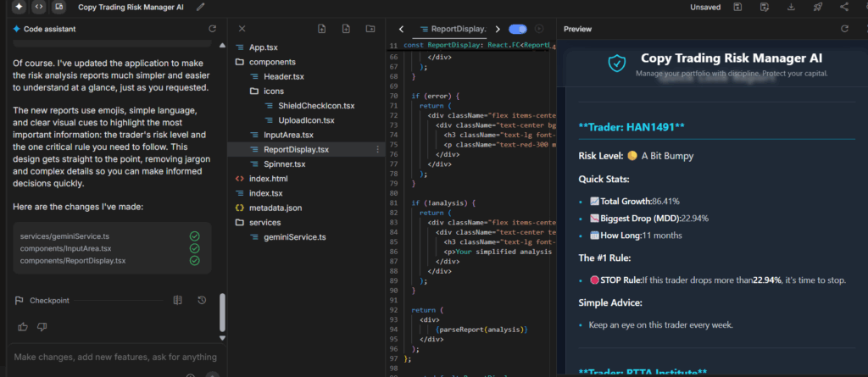Restore the checkpoint with the history icon
Viewport: 868px width, 377px height.
[x=202, y=300]
